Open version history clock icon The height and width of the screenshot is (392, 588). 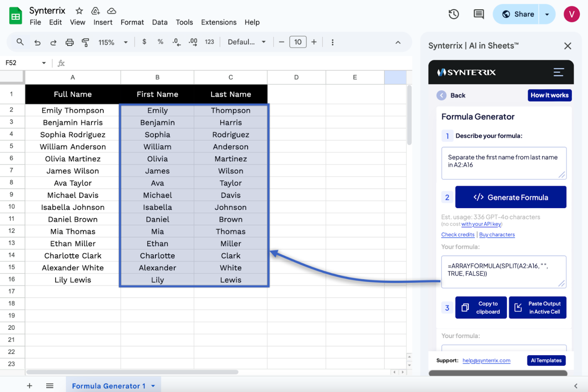[453, 14]
